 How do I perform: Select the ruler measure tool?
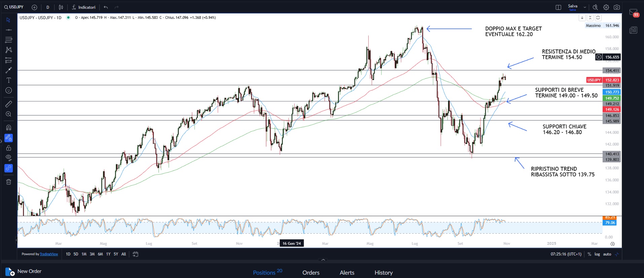point(9,104)
